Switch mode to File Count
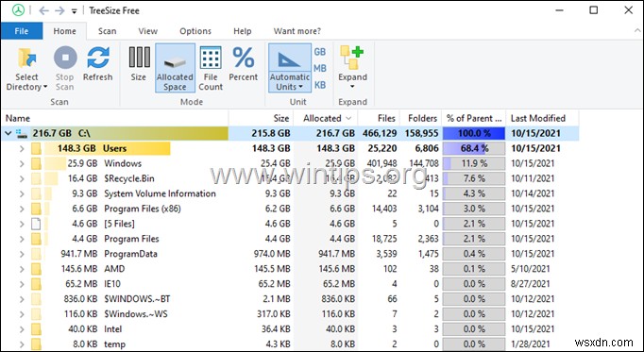This screenshot has height=352, width=644. [x=211, y=68]
